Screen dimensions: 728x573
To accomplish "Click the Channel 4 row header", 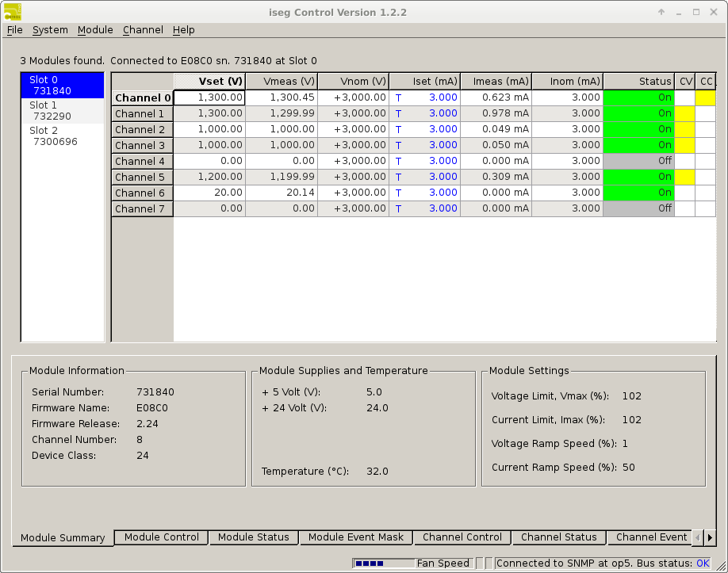I will [143, 161].
